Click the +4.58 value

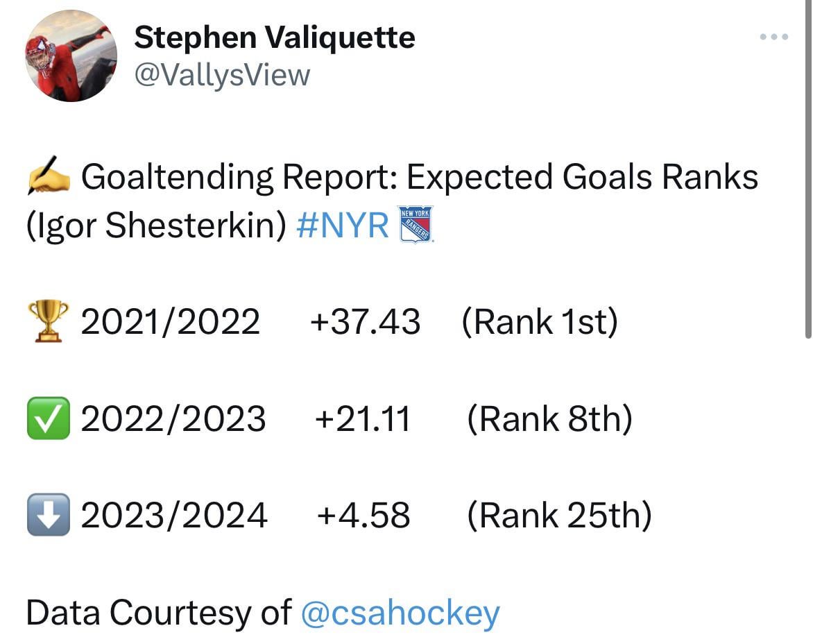tap(363, 516)
